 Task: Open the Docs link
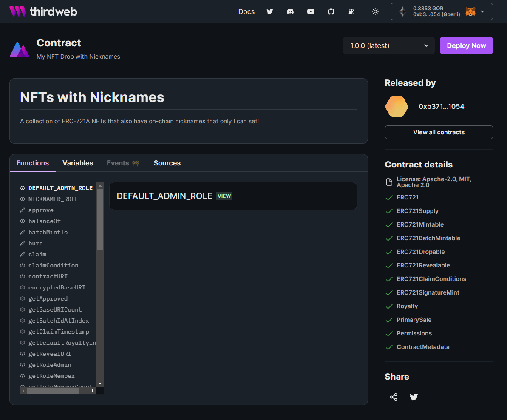246,11
